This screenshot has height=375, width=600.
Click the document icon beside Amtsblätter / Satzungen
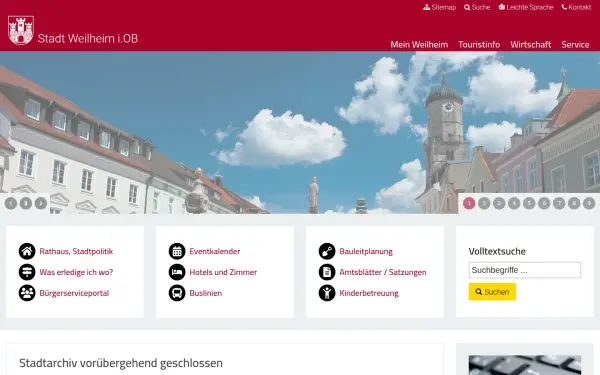[327, 272]
